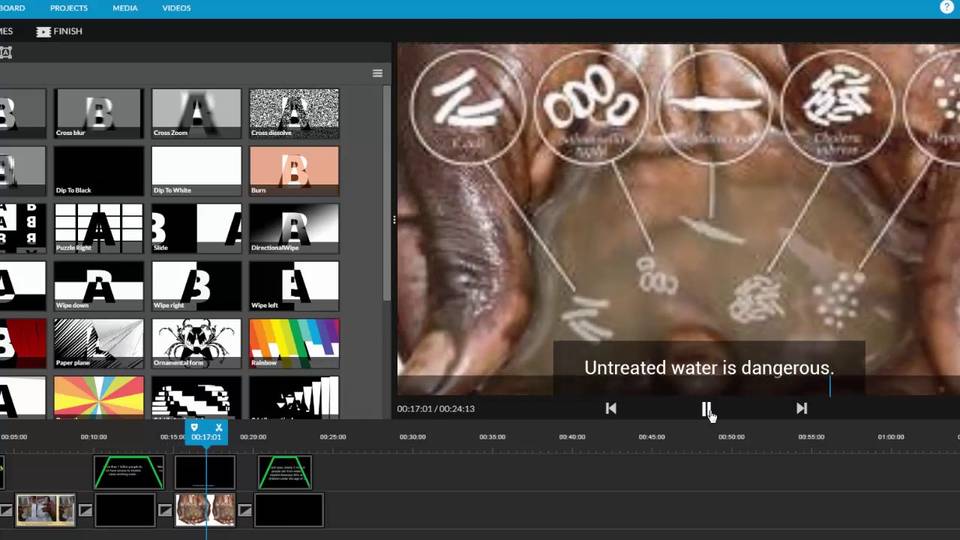Screen dimensions: 960x540
Task: Choose the Rainbow transition thumbnail
Action: [x=294, y=343]
